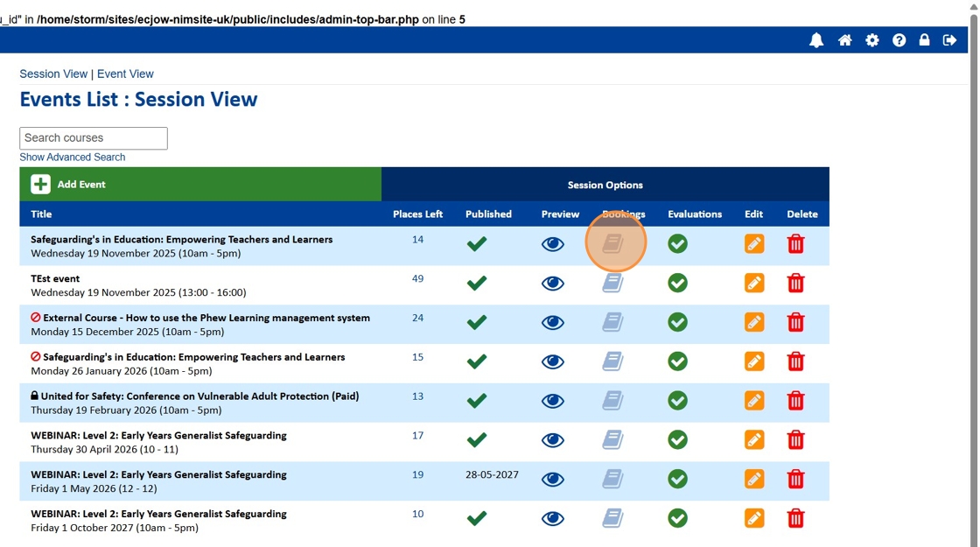Go to home via house icon
Screen dimensions: 980x547
point(845,40)
